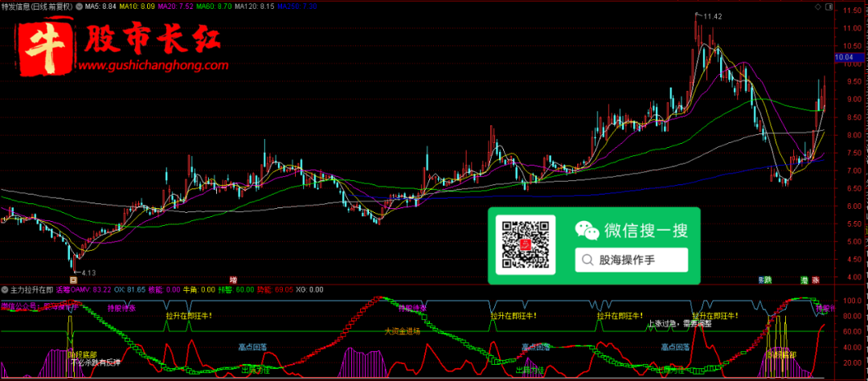The height and width of the screenshot is (381, 868).
Task: Click the OX: 81.65 value
Action: pos(130,289)
